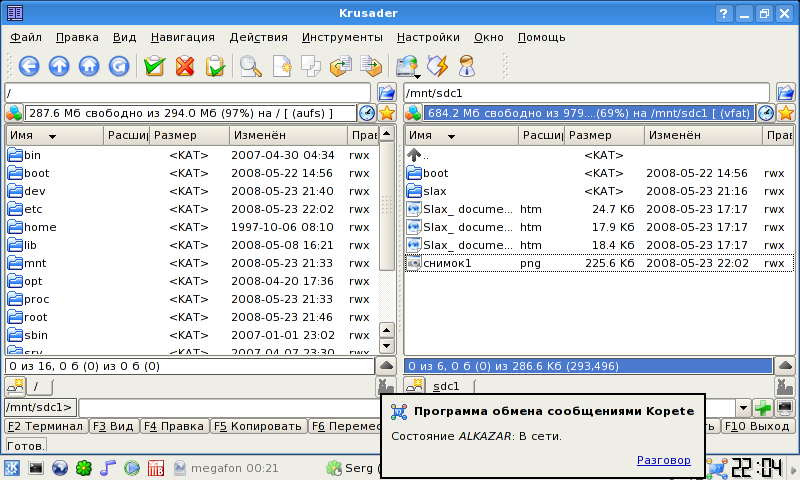This screenshot has width=800, height=480.
Task: Open right panel history clock
Action: [766, 113]
